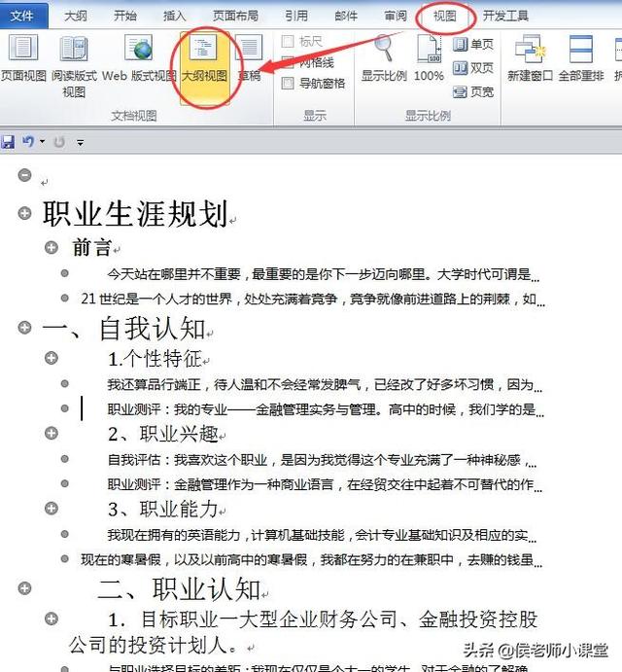Toggle the Gridlines (网格线) checkbox
The image size is (622, 672).
click(x=288, y=62)
